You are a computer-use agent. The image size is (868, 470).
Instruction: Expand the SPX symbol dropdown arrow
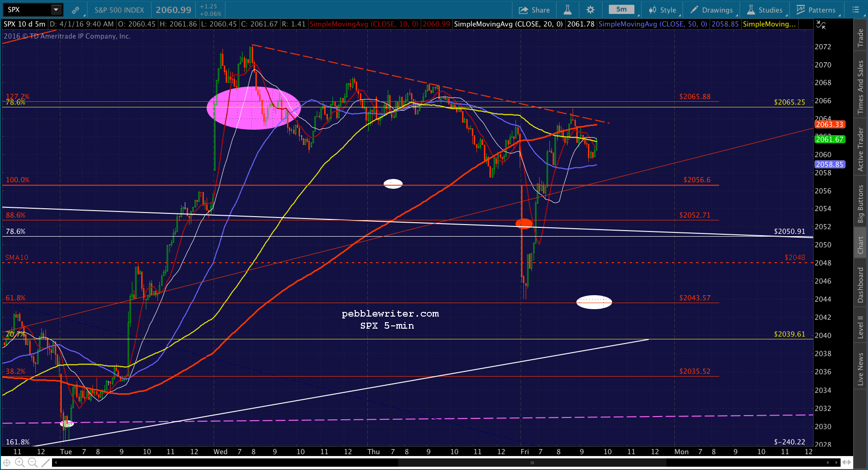[56, 10]
